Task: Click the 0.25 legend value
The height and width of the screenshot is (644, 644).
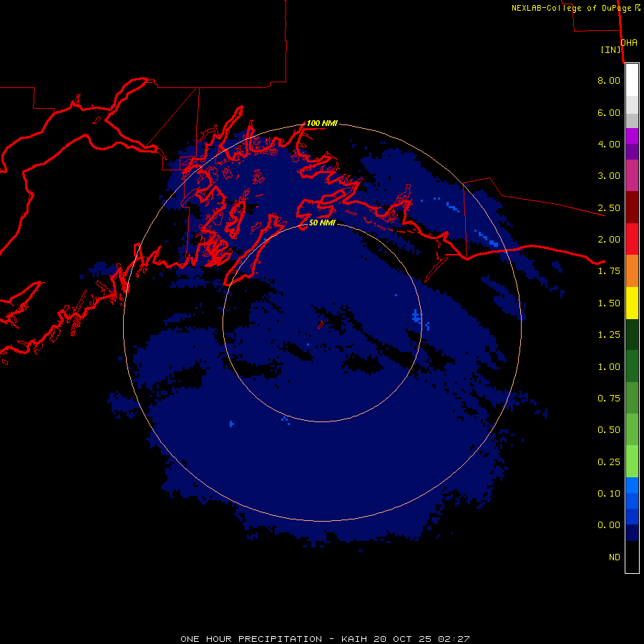Action: coord(609,462)
